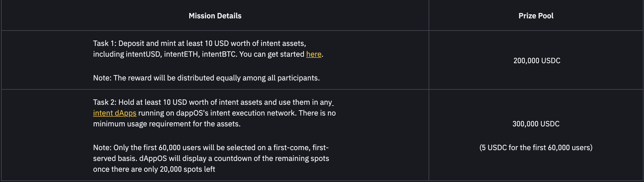Click the word "intentBTC" in Task 1
The width and height of the screenshot is (644, 182).
pyautogui.click(x=219, y=54)
